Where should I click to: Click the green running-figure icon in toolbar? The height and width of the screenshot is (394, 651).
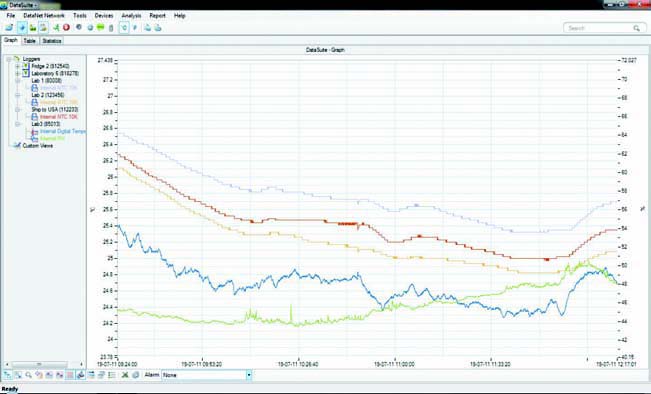56,28
